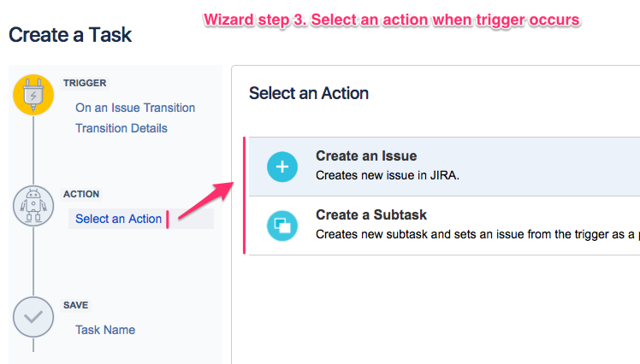This screenshot has height=364, width=640.
Task: Choose the Create an Issue title
Action: 366,156
